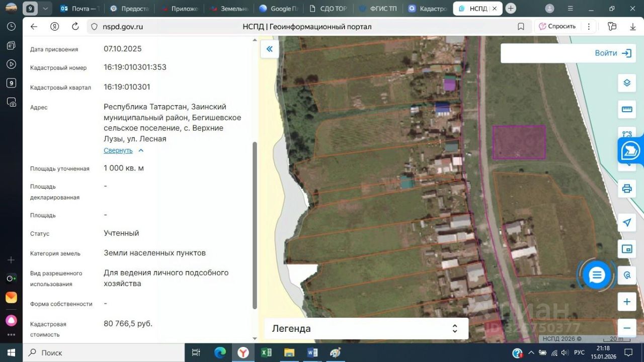Open browser downloads
The width and height of the screenshot is (644, 362).
click(633, 27)
